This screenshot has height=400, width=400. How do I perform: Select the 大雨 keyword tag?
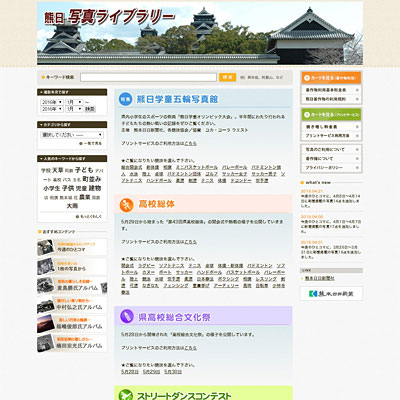[72, 206]
